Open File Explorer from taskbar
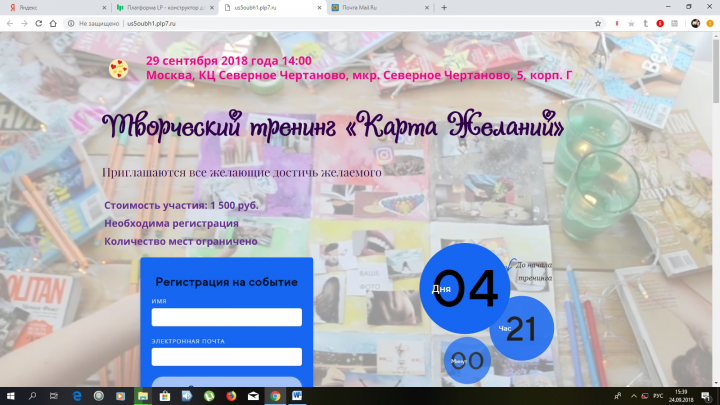Viewport: 720px width, 405px height. [143, 396]
